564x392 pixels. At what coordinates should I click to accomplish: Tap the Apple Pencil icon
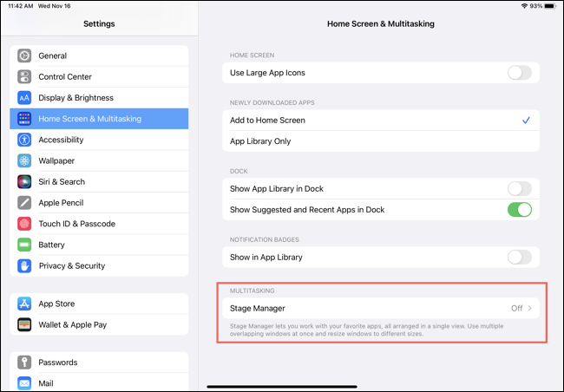point(24,203)
